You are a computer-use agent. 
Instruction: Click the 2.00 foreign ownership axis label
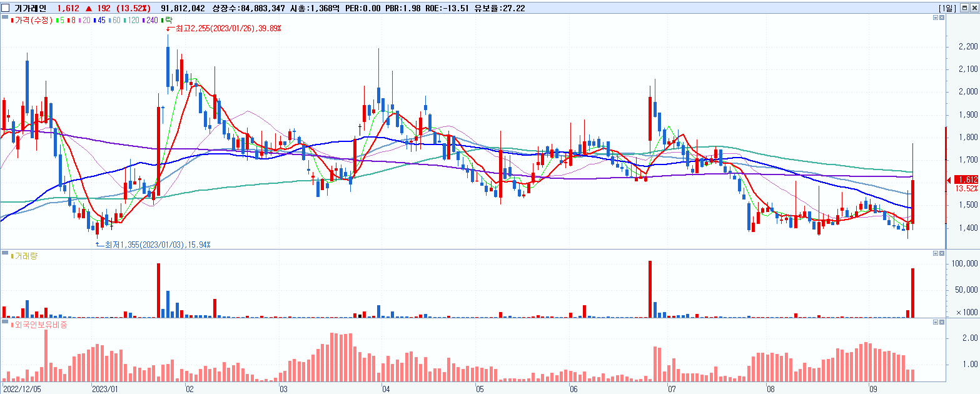970,338
